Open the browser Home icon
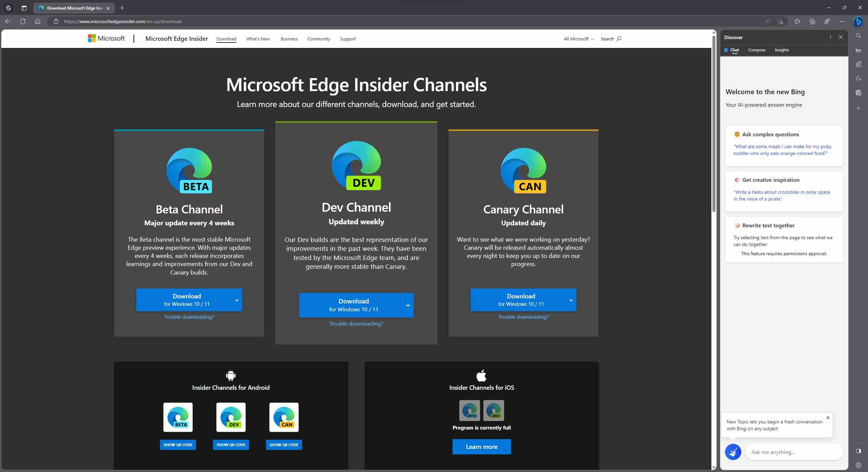The image size is (868, 472). (x=38, y=21)
